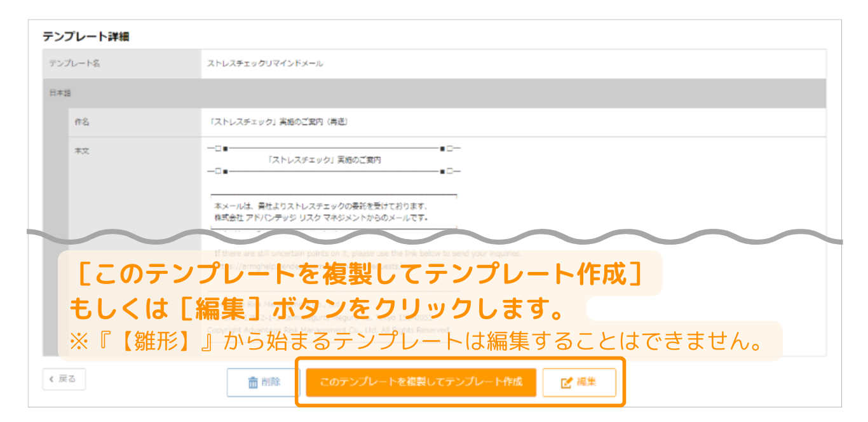The width and height of the screenshot is (868, 422).
Task: Click the subject text ending in （再送）
Action: (278, 122)
